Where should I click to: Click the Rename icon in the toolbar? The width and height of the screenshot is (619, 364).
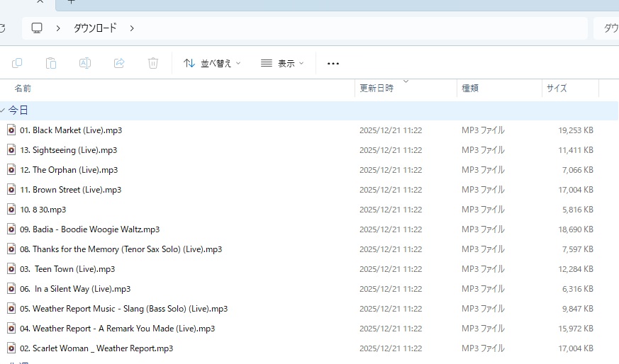[84, 63]
